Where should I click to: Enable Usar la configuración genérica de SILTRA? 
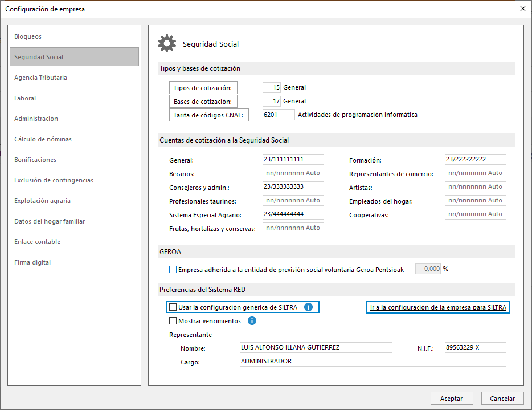(x=173, y=307)
